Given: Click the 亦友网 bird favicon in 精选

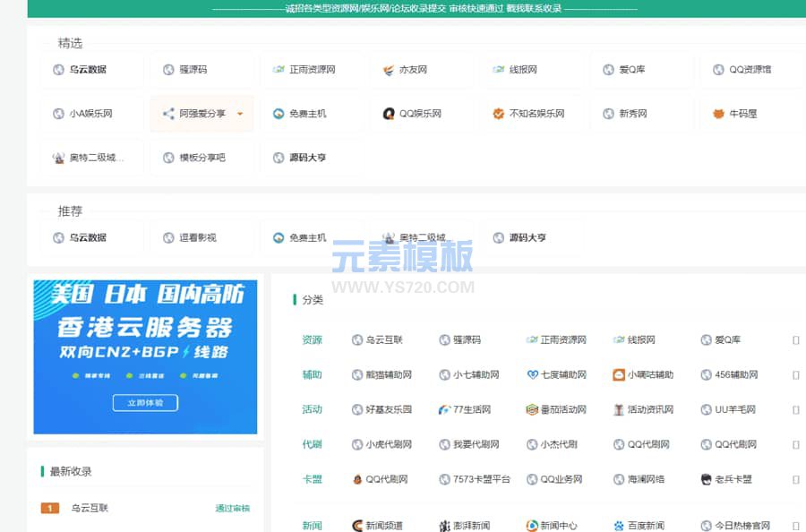Looking at the screenshot, I should 389,70.
